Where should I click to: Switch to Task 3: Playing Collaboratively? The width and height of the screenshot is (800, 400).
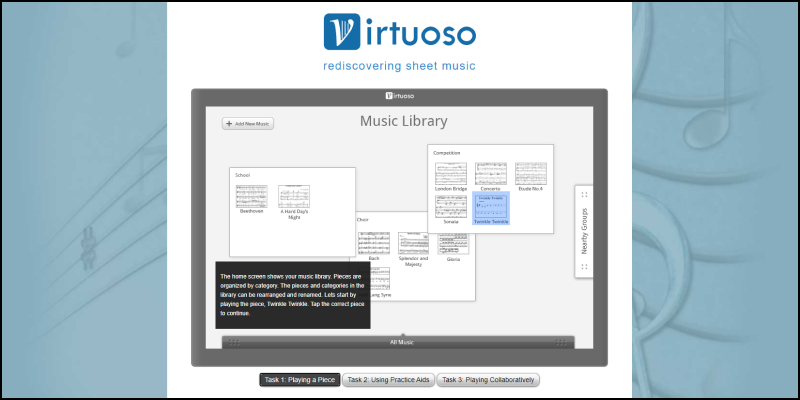pos(488,380)
